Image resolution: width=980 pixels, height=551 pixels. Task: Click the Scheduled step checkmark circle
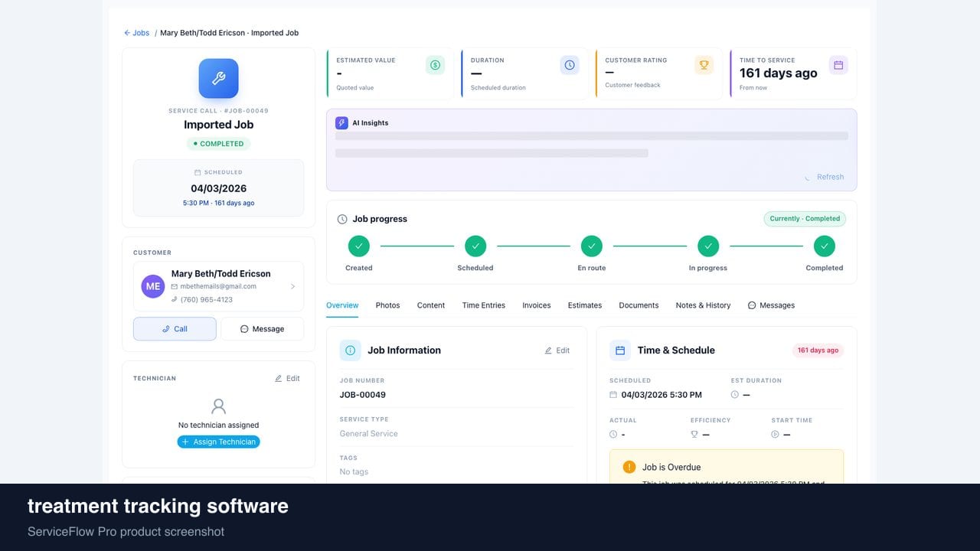(x=475, y=246)
